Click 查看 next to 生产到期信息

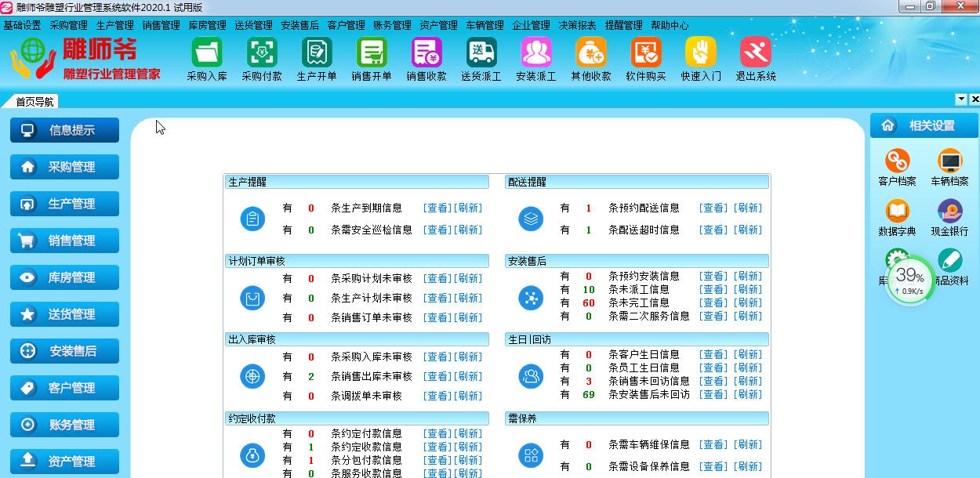[x=437, y=208]
